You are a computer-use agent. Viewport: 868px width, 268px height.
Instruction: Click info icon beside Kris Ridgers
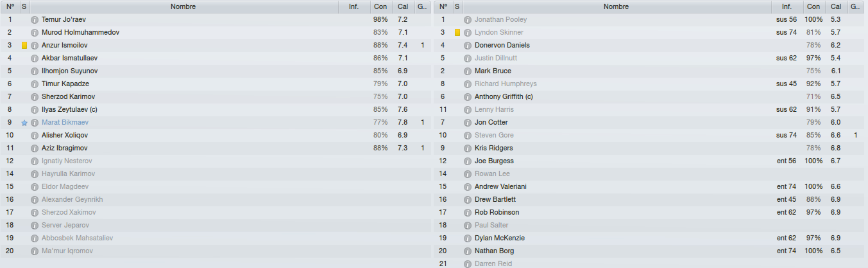[468, 148]
